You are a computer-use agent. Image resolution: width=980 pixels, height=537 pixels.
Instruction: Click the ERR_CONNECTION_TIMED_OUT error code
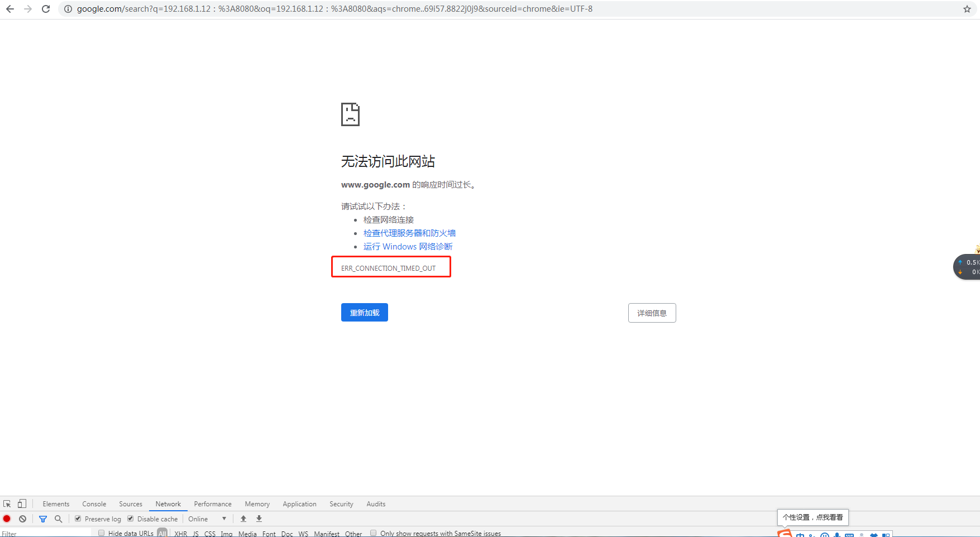pos(389,268)
